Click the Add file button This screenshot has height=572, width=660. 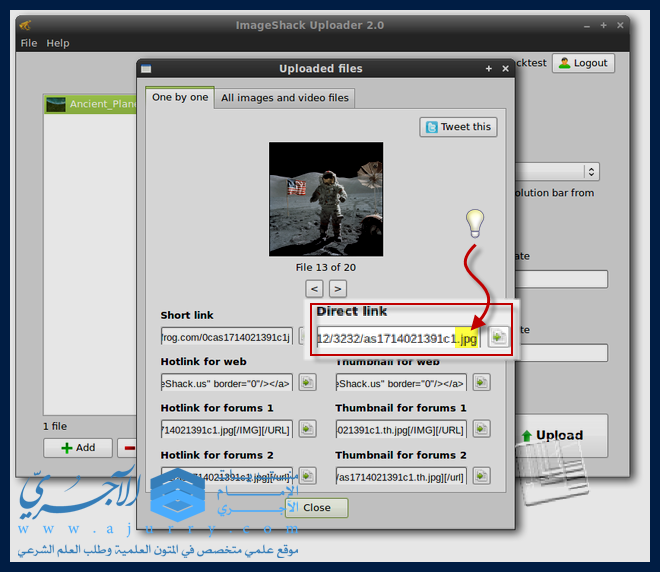[77, 447]
